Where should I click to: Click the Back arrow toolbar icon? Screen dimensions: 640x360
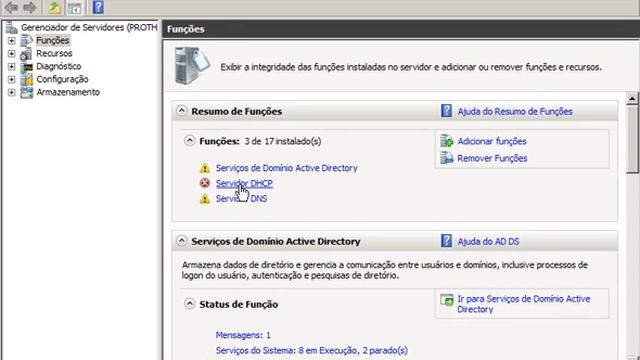[12, 7]
